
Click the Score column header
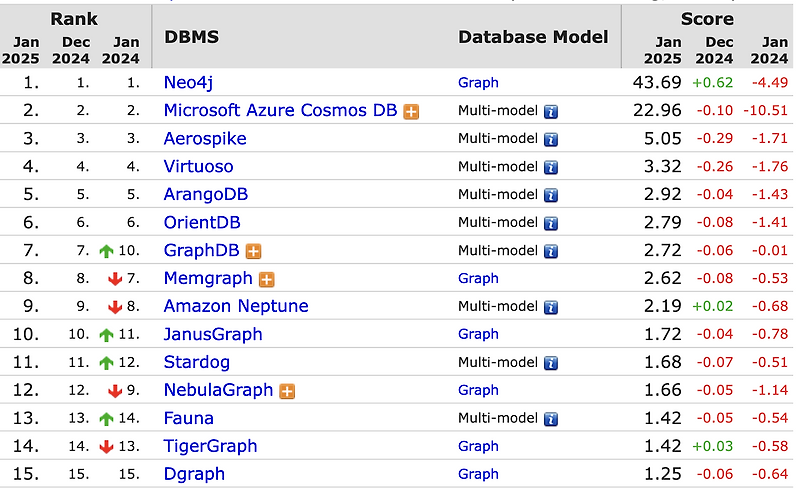pos(707,19)
